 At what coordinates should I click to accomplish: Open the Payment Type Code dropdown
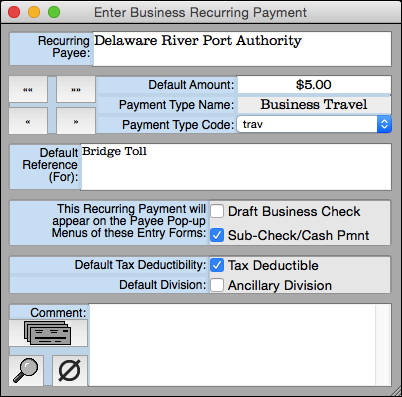314,124
